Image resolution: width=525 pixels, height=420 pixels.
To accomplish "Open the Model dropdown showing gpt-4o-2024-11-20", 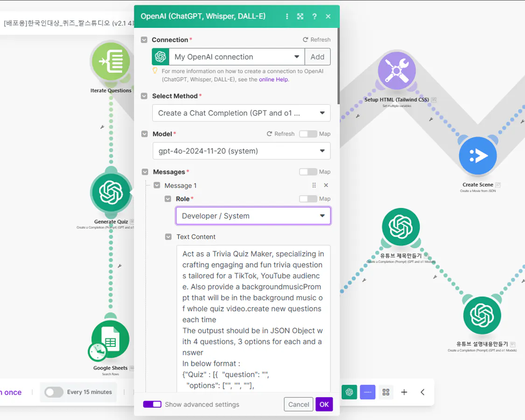I will (x=241, y=151).
